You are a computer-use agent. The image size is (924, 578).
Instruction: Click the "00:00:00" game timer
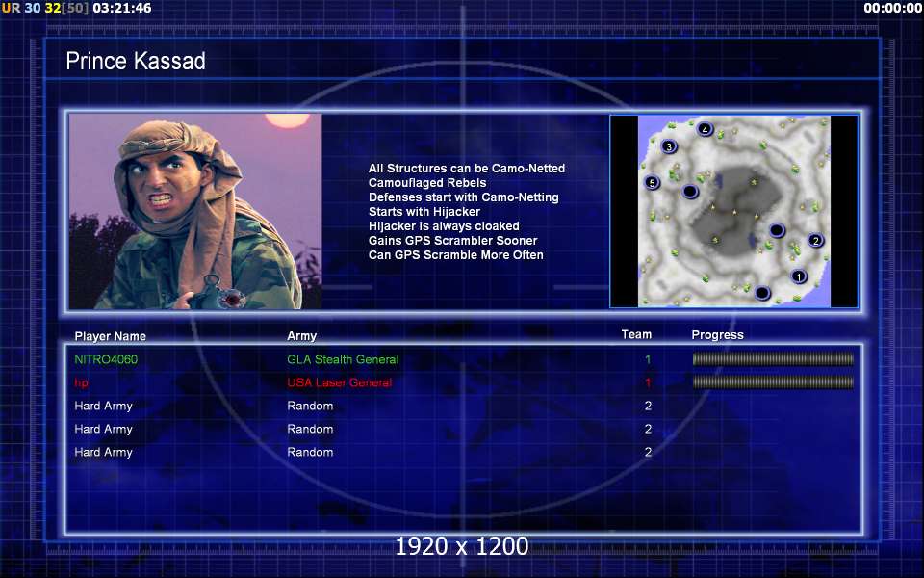click(892, 9)
